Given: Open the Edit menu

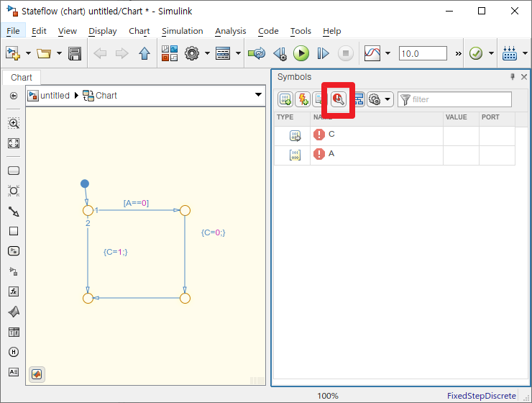Looking at the screenshot, I should (39, 31).
